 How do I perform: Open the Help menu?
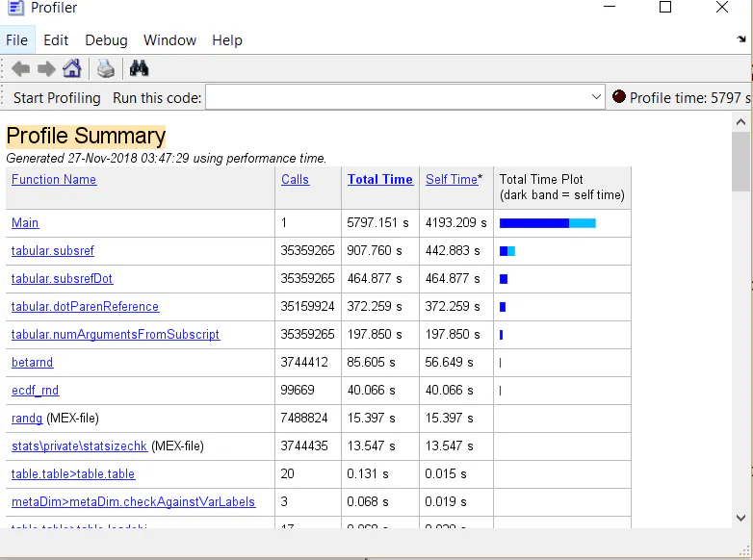[227, 40]
